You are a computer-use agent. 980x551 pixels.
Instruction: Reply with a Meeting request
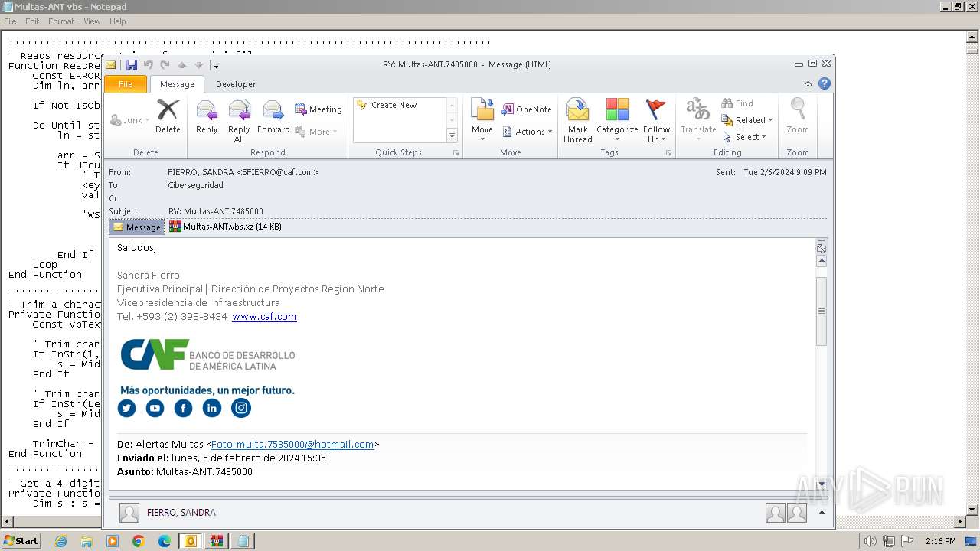coord(318,109)
